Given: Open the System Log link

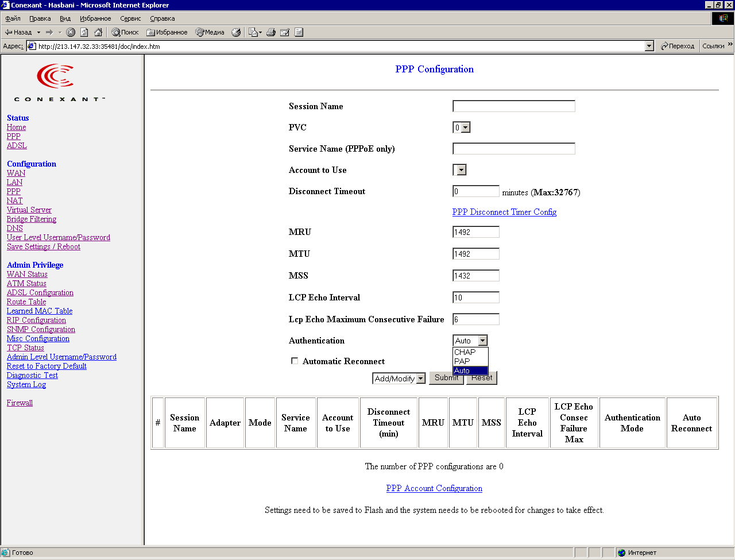Looking at the screenshot, I should 26,384.
